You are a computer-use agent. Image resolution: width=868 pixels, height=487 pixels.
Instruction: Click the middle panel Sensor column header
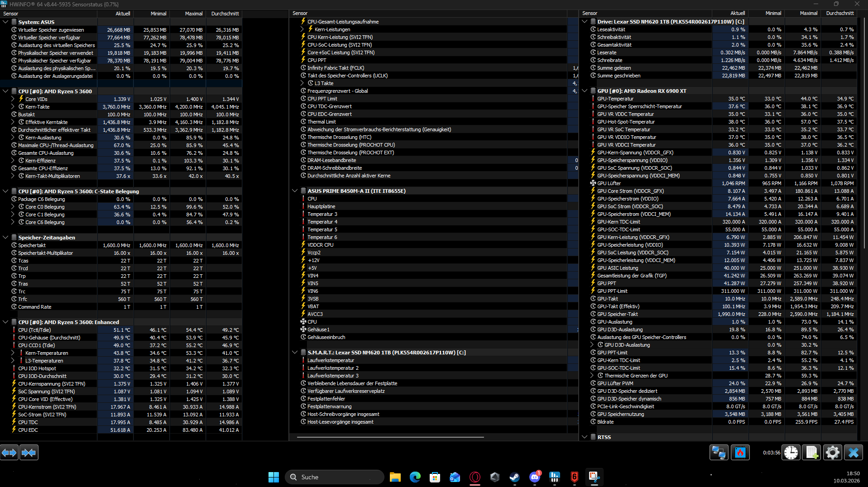[x=428, y=14]
